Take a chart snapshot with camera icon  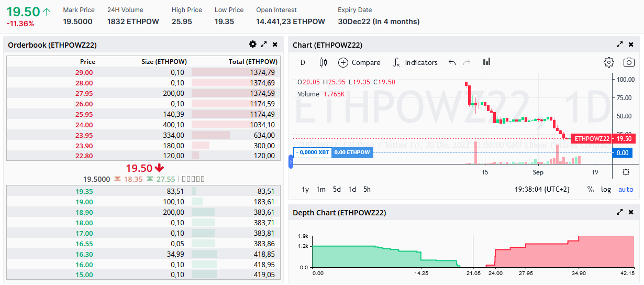click(x=629, y=62)
